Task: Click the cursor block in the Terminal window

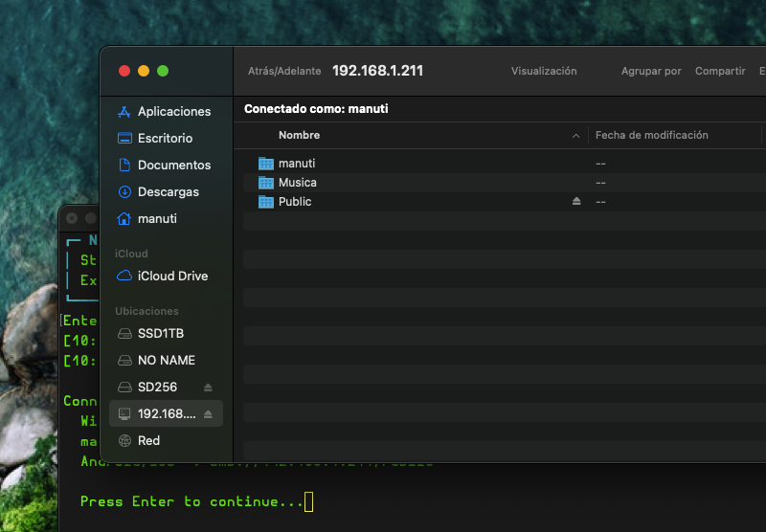Action: pyautogui.click(x=308, y=501)
